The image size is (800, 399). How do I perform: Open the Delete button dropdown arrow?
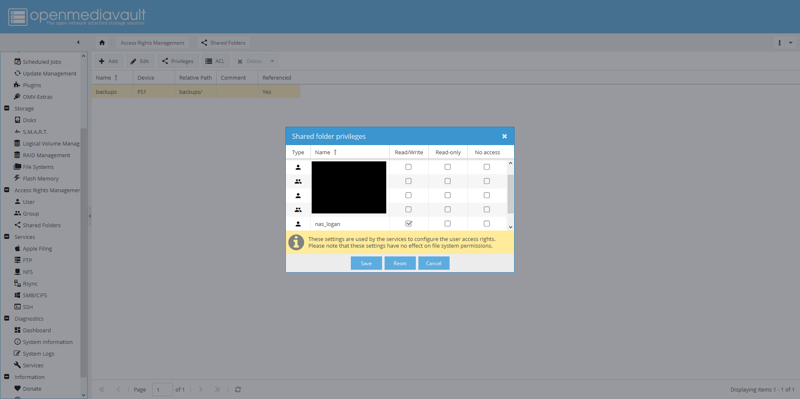click(x=272, y=61)
